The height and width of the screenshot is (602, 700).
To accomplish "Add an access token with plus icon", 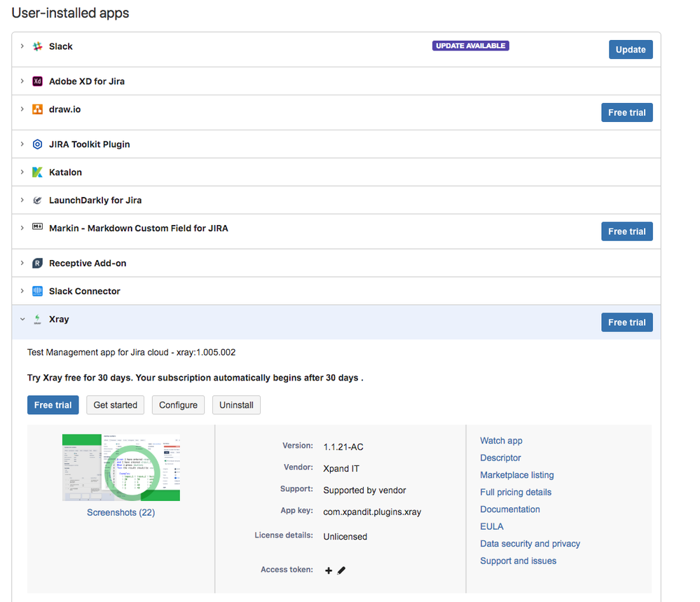I will (329, 570).
